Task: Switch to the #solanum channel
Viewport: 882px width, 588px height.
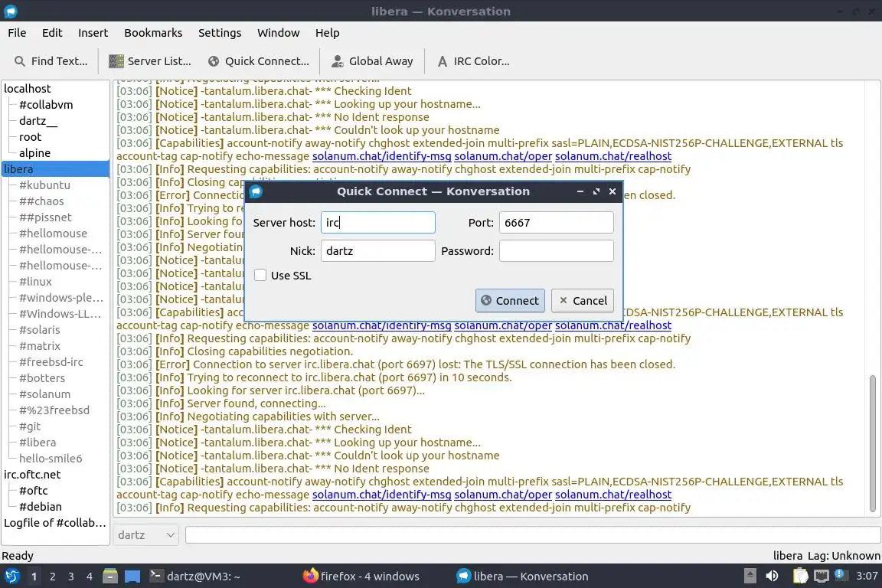Action: tap(45, 394)
